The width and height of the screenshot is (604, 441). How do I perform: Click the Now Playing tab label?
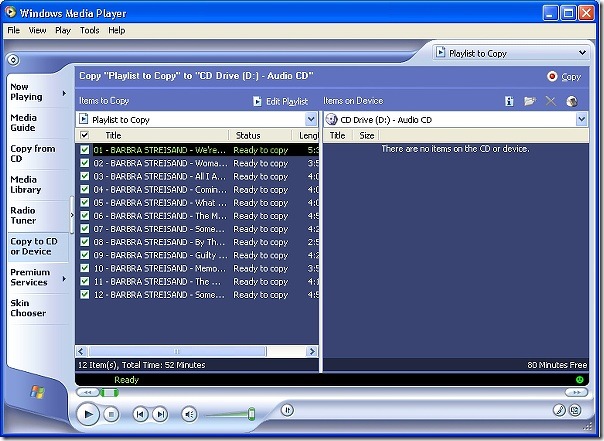point(26,92)
